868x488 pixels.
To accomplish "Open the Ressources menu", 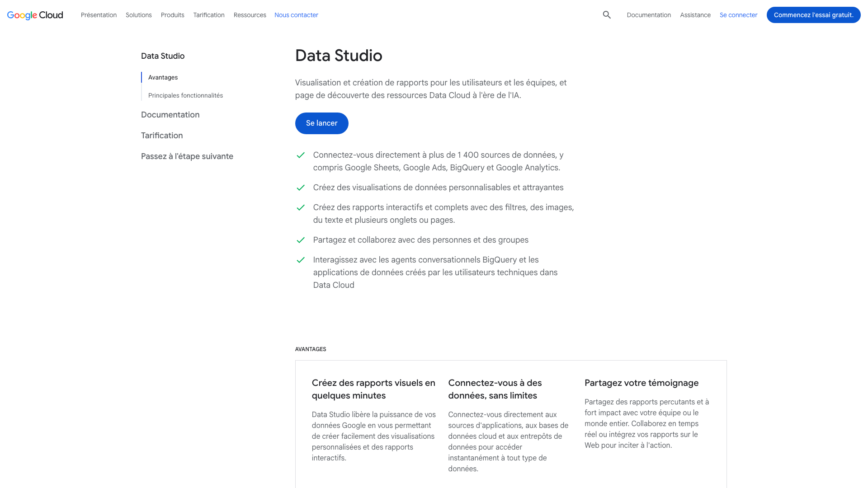I will [250, 15].
